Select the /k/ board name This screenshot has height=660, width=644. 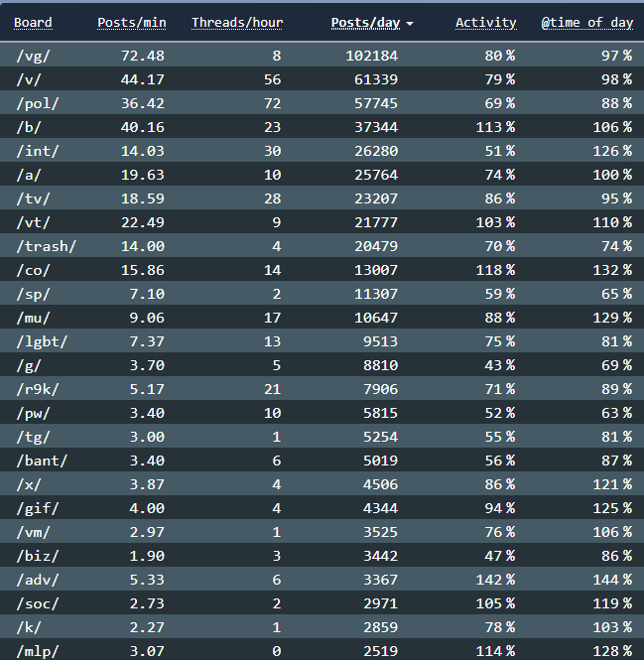click(28, 627)
